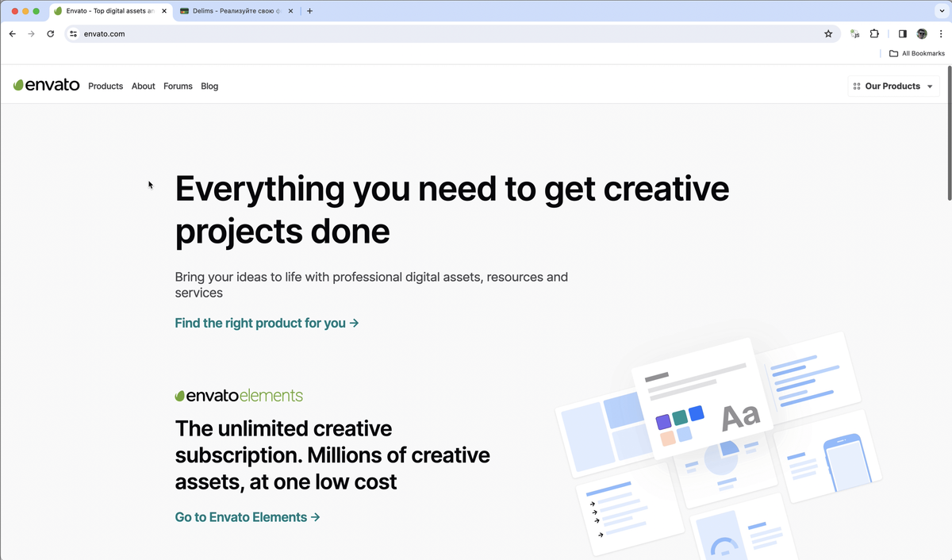Close the Delims tab
The height and width of the screenshot is (560, 952).
290,11
